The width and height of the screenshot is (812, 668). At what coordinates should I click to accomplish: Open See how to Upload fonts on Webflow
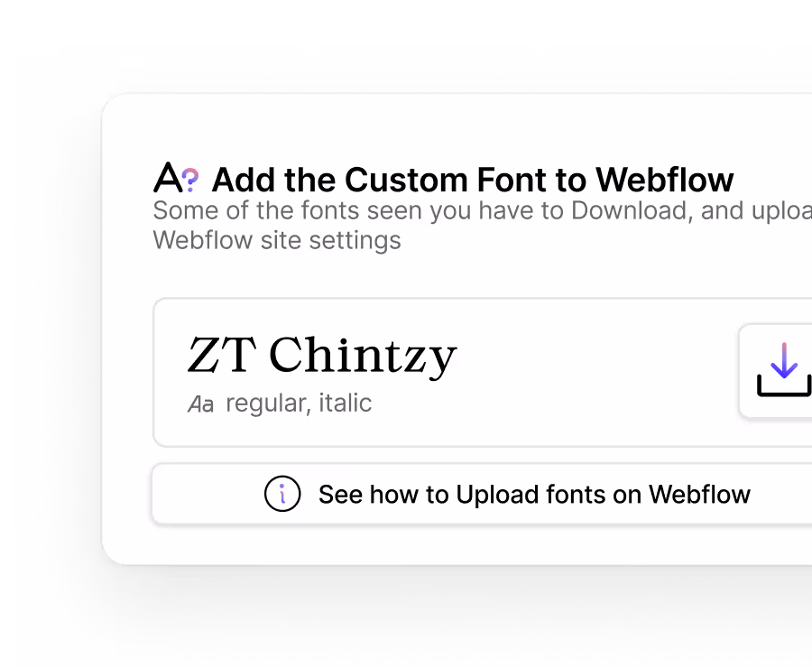click(482, 494)
